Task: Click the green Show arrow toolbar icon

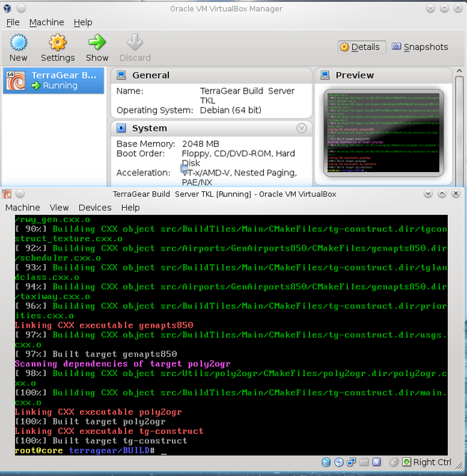Action: pos(97,42)
